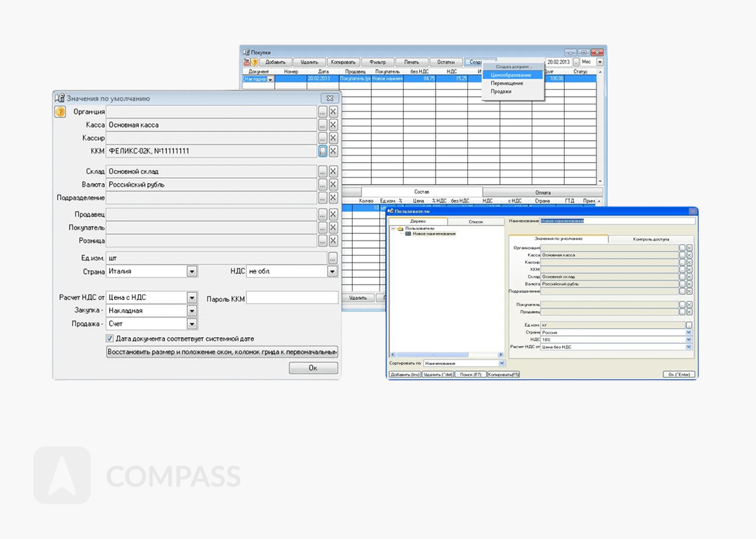756x539 pixels.
Task: Click the Фильтр button in Покупки toolbar
Action: click(377, 62)
